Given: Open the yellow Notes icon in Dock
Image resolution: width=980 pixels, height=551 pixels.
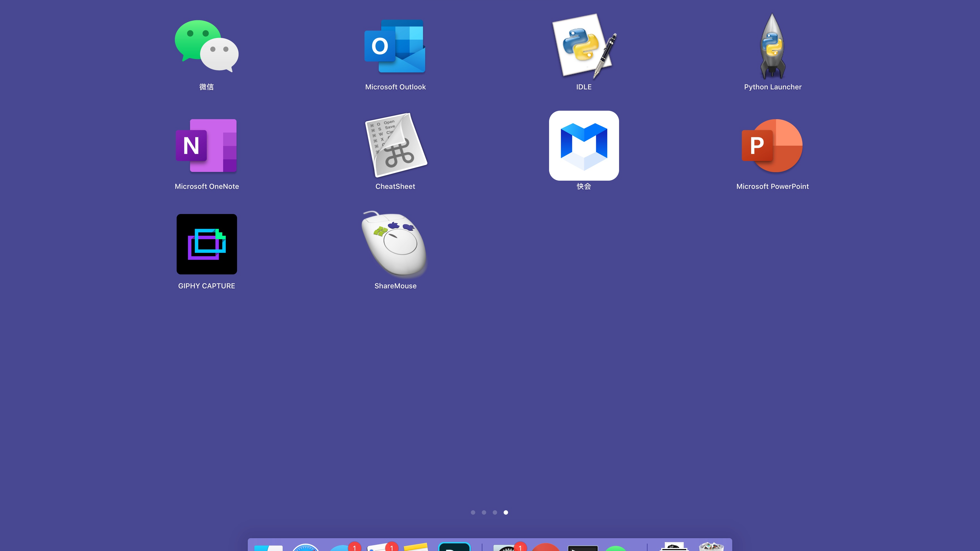Looking at the screenshot, I should coord(416,547).
